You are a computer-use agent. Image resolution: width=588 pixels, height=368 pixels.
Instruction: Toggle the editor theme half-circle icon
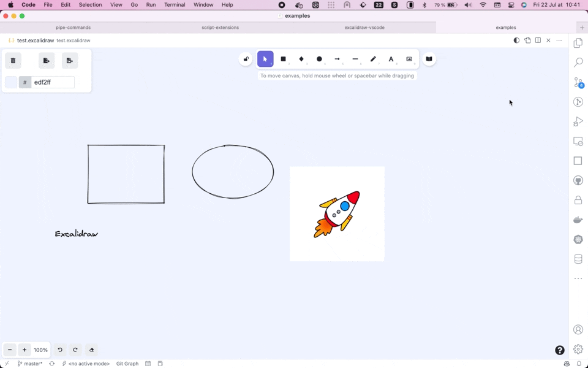tap(516, 40)
